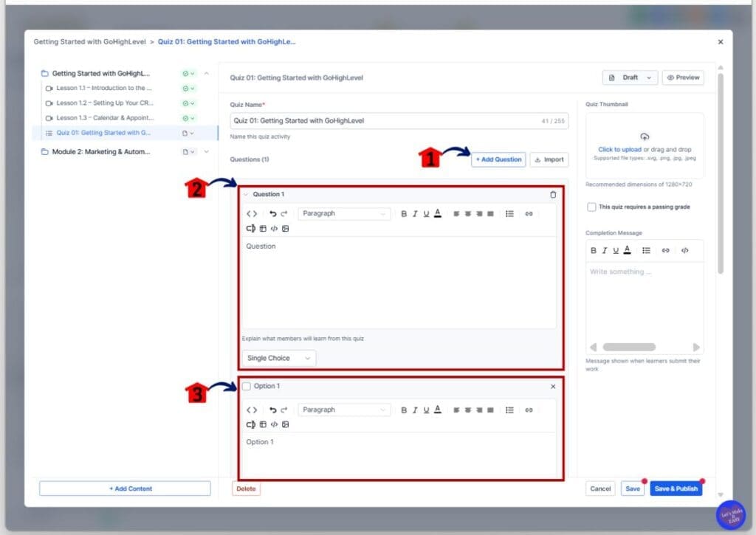Insert link in Question 1 editor

point(529,213)
